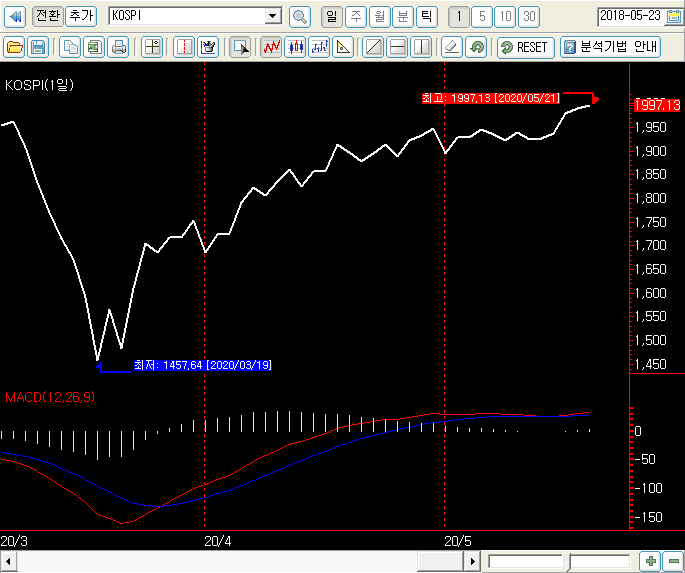Click the KOSPI(1일) chart label
This screenshot has width=685, height=573.
39,85
